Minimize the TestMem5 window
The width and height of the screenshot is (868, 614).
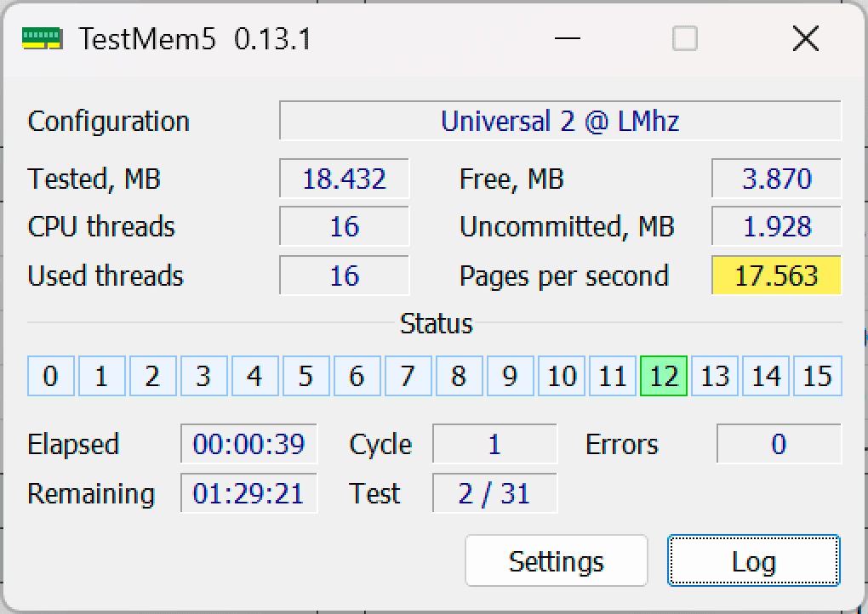tap(568, 38)
